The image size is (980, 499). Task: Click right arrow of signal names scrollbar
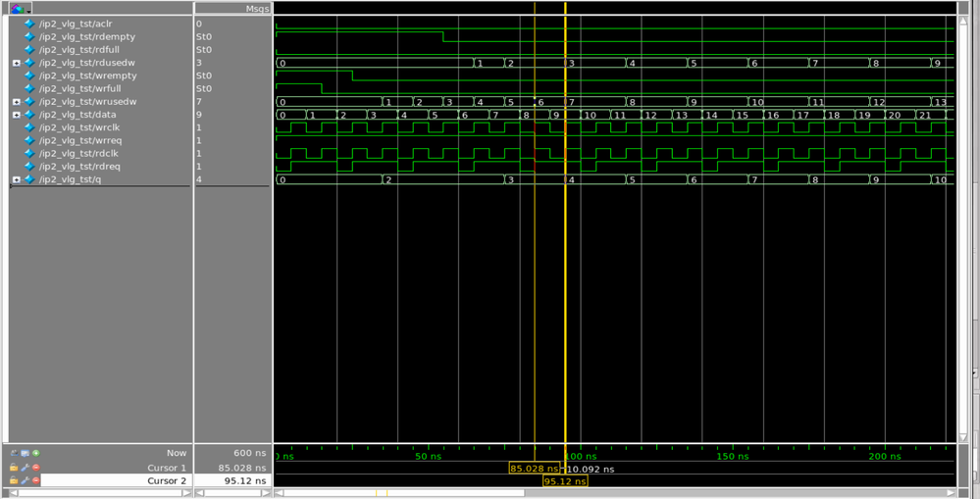click(x=186, y=493)
